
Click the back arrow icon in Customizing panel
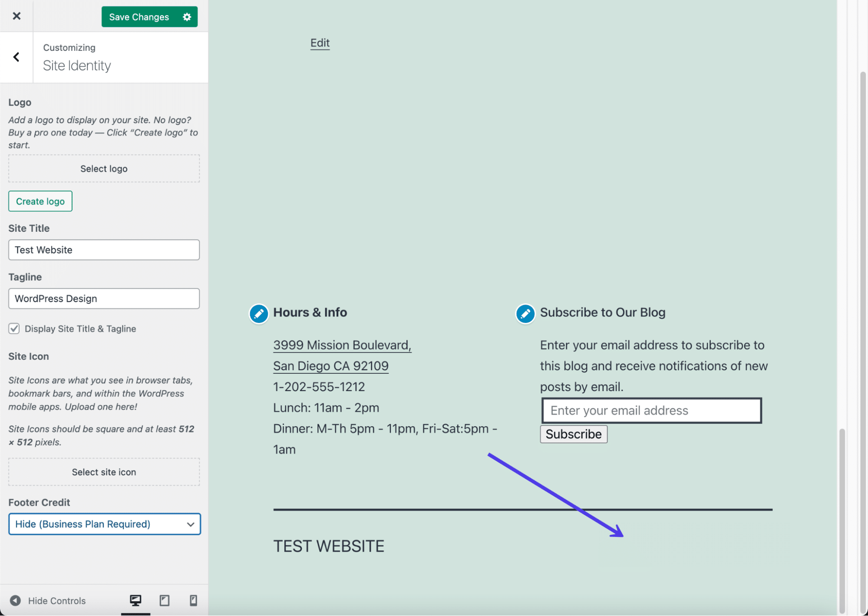pyautogui.click(x=16, y=57)
